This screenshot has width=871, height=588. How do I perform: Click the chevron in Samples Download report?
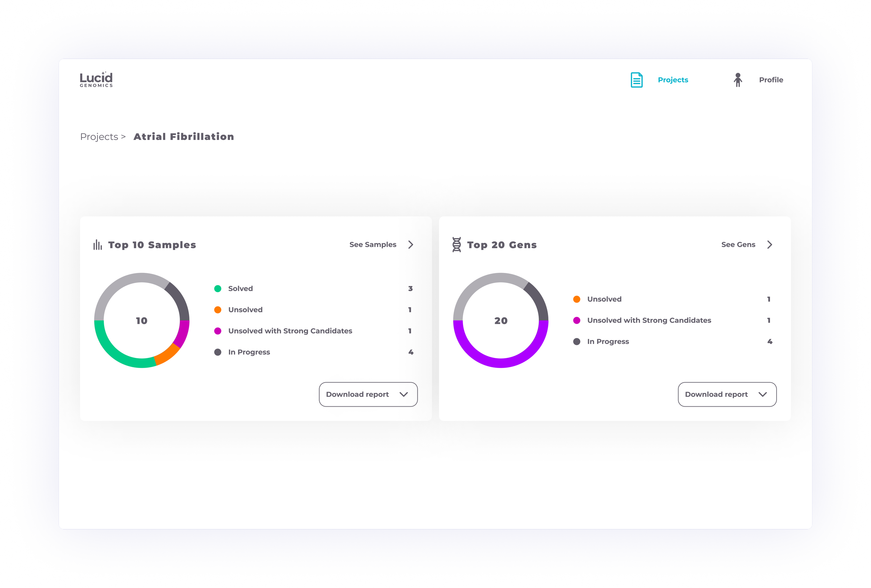coord(404,394)
